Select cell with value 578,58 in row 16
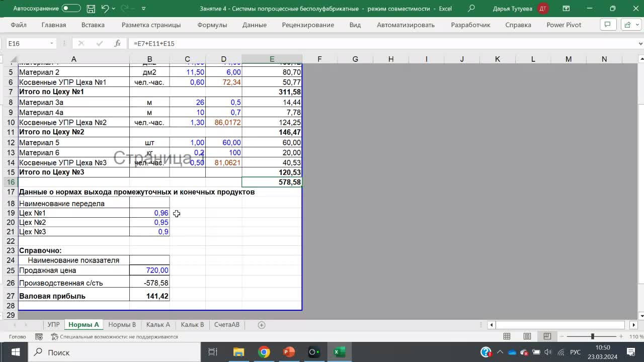 click(272, 182)
